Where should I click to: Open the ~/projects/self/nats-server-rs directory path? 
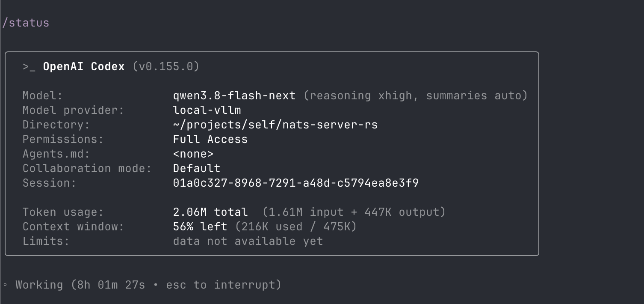275,125
